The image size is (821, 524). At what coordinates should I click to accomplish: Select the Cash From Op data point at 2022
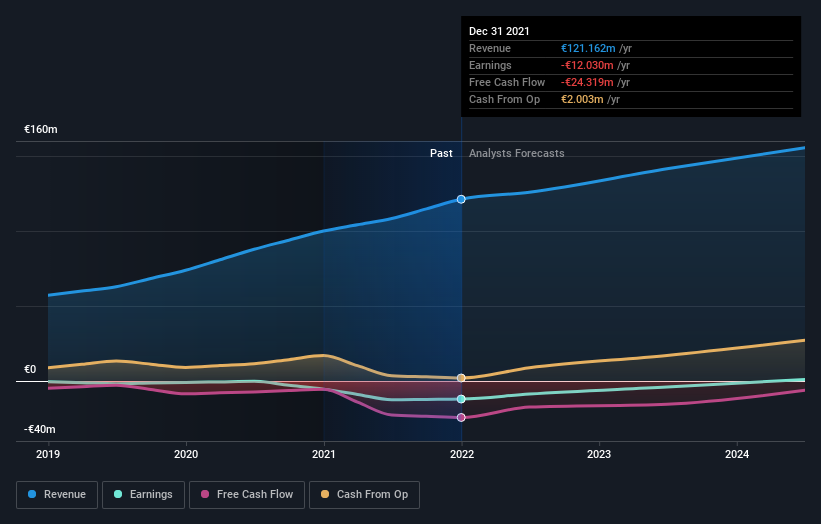coord(461,378)
